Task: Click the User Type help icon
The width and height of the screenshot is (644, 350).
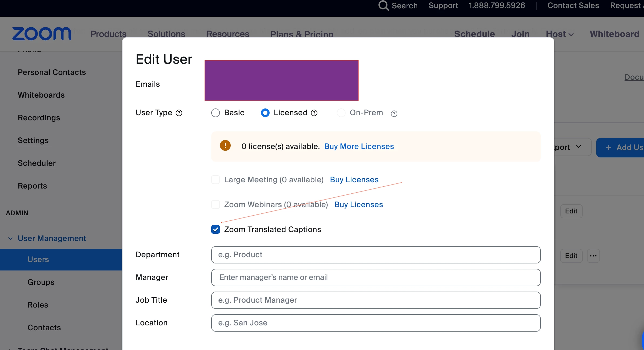Action: pyautogui.click(x=179, y=113)
